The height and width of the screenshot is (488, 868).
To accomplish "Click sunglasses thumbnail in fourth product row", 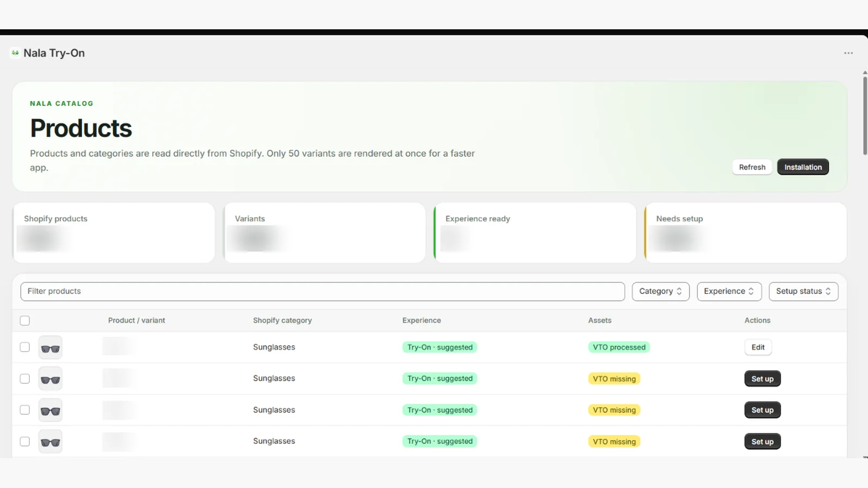I will click(50, 441).
